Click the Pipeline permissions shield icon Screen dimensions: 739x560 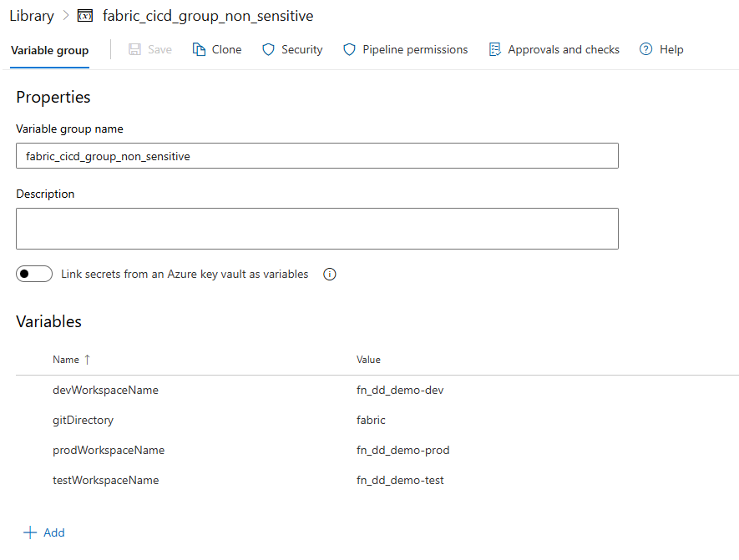[x=349, y=49]
